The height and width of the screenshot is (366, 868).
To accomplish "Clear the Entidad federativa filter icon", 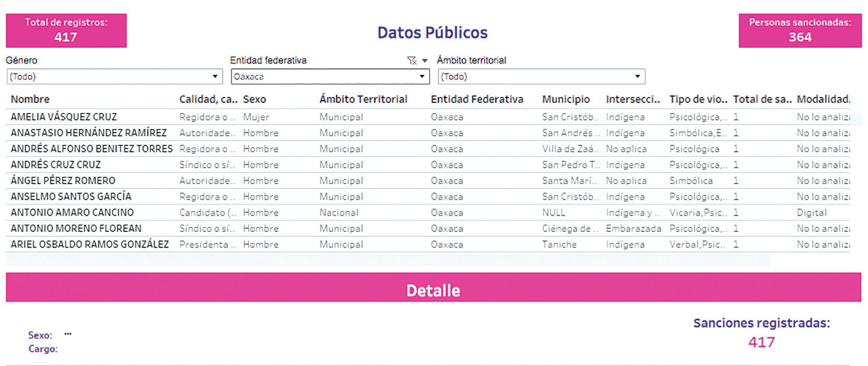I will click(x=412, y=61).
